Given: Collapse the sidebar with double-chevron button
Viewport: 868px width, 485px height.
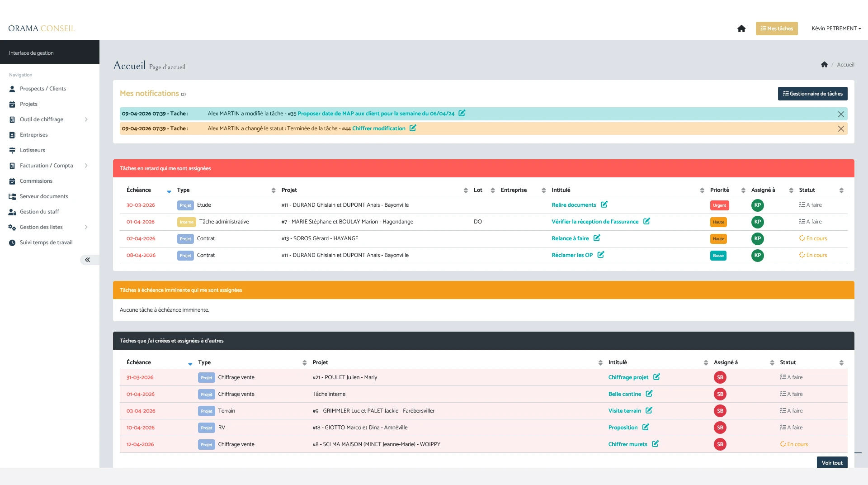Looking at the screenshot, I should click(87, 260).
